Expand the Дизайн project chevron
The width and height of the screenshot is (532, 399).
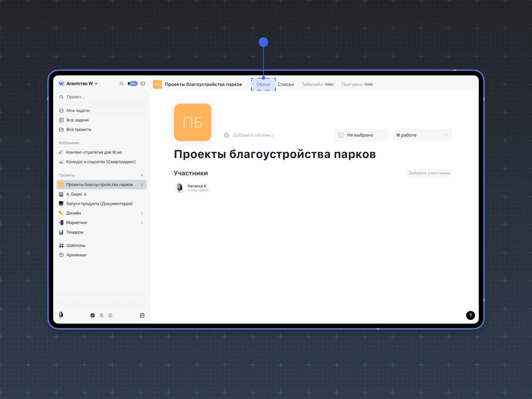click(x=142, y=213)
